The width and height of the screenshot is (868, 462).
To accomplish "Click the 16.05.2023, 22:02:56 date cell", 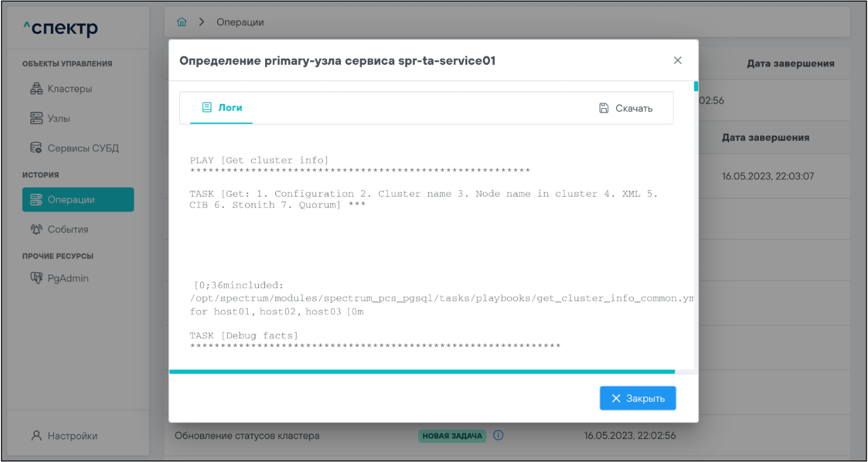I will [x=630, y=435].
